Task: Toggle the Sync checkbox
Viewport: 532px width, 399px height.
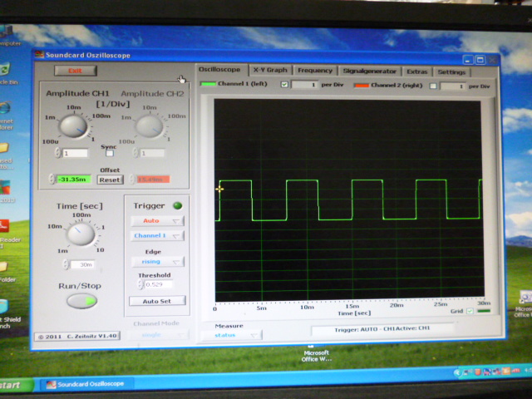Action: [x=109, y=154]
